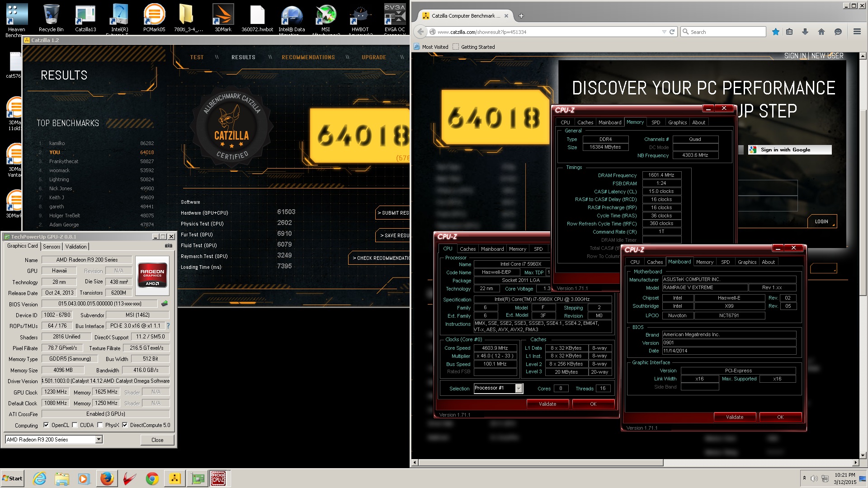The image size is (868, 488).
Task: Open Firefox bookmarks list icon
Action: coord(789,32)
